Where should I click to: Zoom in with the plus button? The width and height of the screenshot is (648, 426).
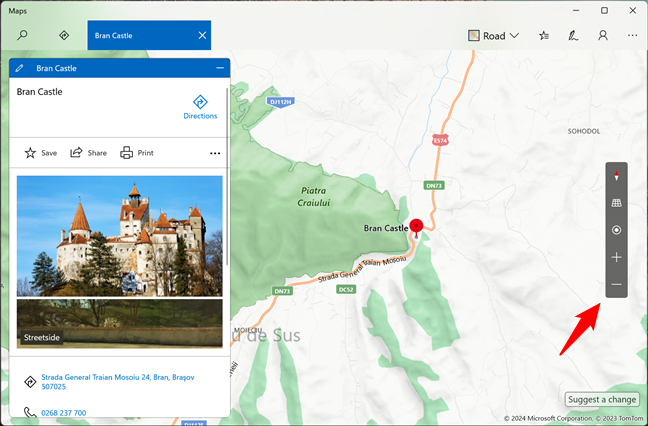pos(616,257)
